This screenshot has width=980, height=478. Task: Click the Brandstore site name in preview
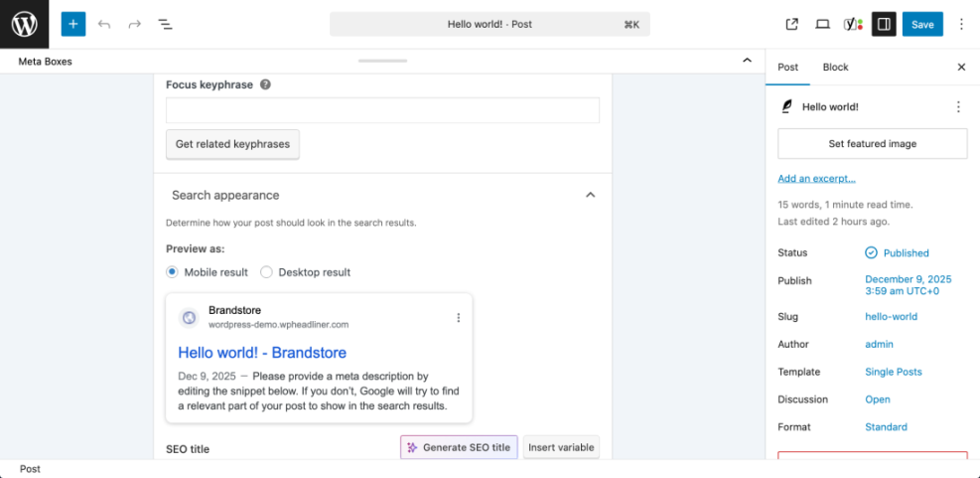pos(235,310)
